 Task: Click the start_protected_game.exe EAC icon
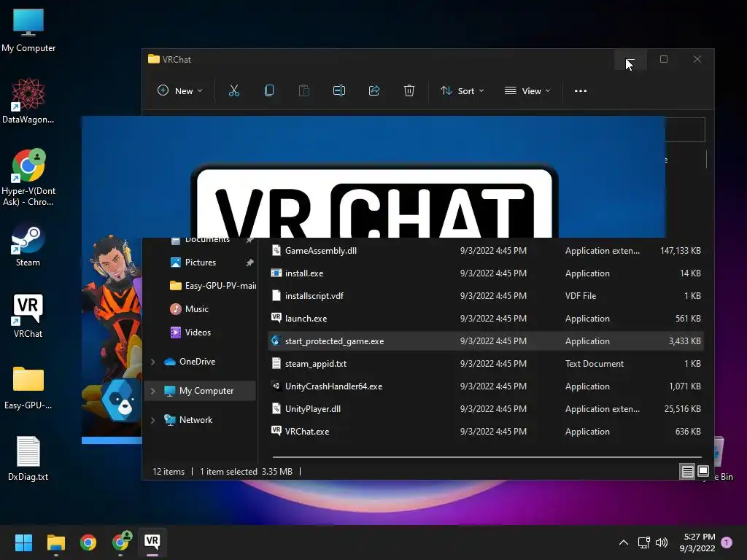click(x=276, y=341)
